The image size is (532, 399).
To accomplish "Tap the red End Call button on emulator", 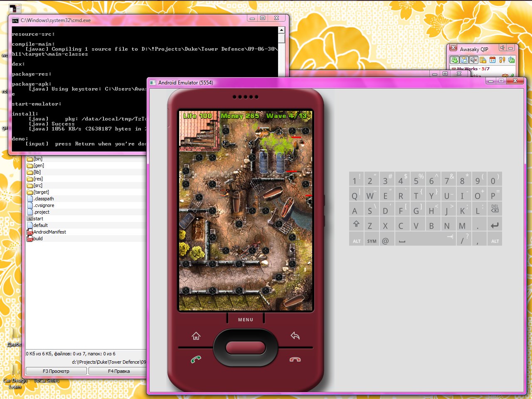I will tap(295, 360).
